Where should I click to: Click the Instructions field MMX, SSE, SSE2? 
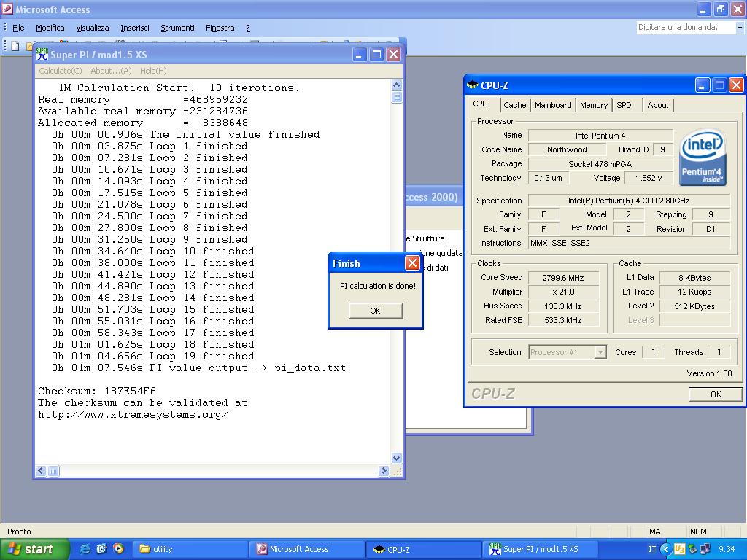pos(629,243)
